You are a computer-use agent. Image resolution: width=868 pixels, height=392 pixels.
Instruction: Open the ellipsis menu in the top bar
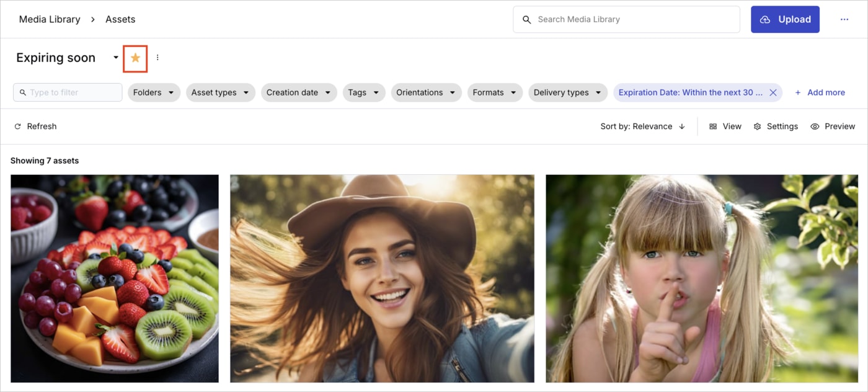click(844, 19)
